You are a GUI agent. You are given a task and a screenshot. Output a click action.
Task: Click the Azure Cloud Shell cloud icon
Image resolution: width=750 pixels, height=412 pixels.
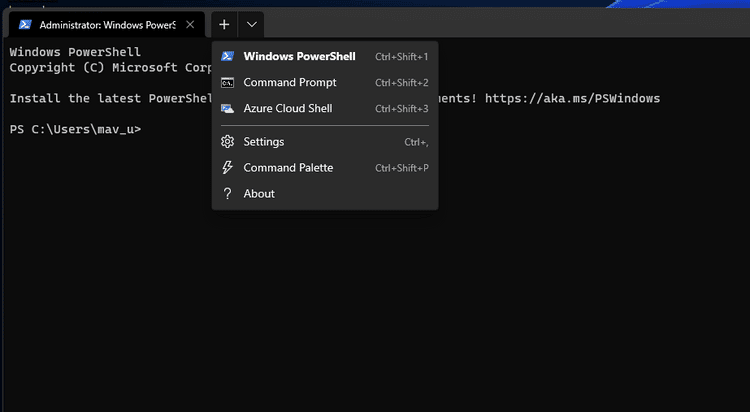point(228,109)
